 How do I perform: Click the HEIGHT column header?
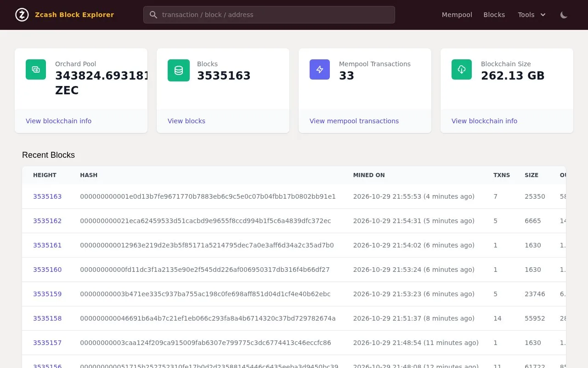click(45, 175)
